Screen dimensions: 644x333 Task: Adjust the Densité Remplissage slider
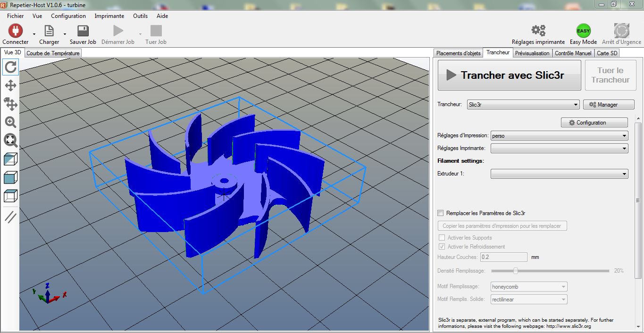[516, 271]
